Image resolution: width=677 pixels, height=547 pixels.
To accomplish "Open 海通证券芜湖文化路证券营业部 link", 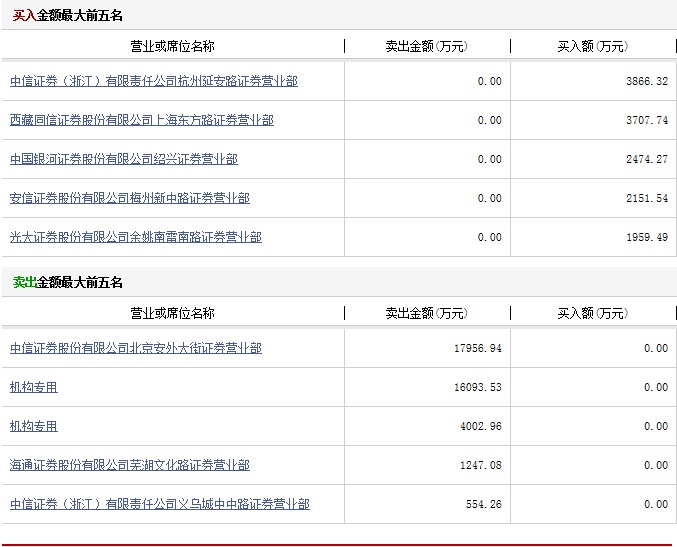I will 130,465.
